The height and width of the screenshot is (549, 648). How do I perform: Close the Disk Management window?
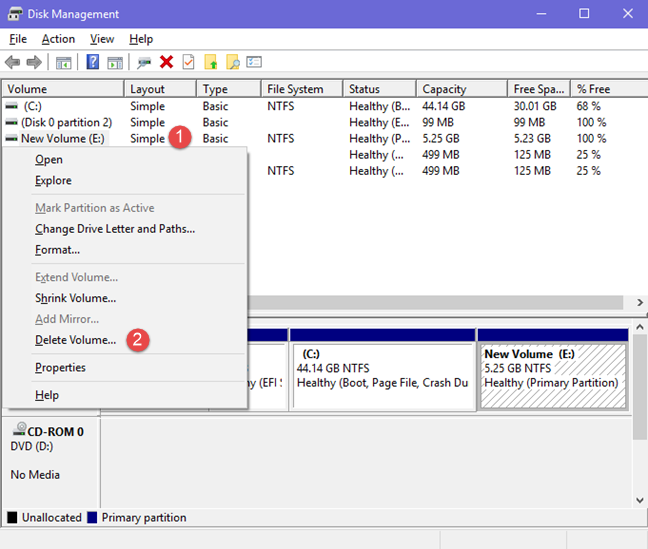pos(628,14)
